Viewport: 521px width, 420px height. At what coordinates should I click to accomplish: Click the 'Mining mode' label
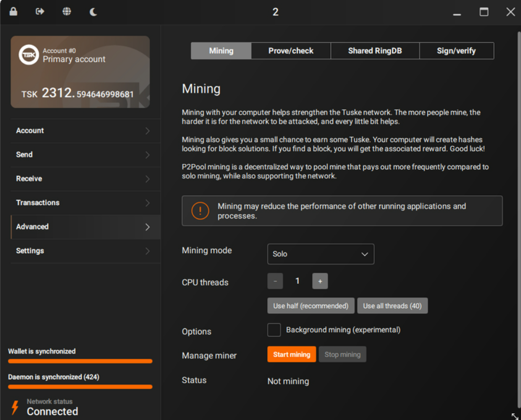point(207,250)
